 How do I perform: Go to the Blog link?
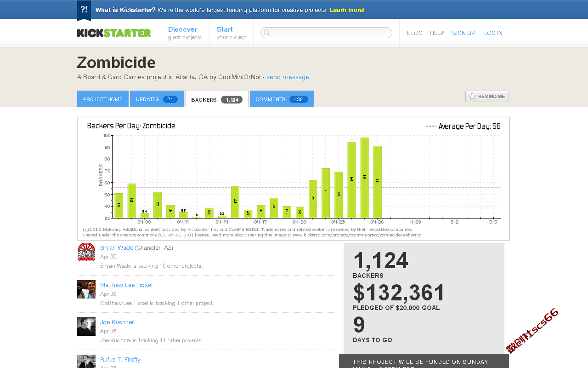pyautogui.click(x=415, y=33)
